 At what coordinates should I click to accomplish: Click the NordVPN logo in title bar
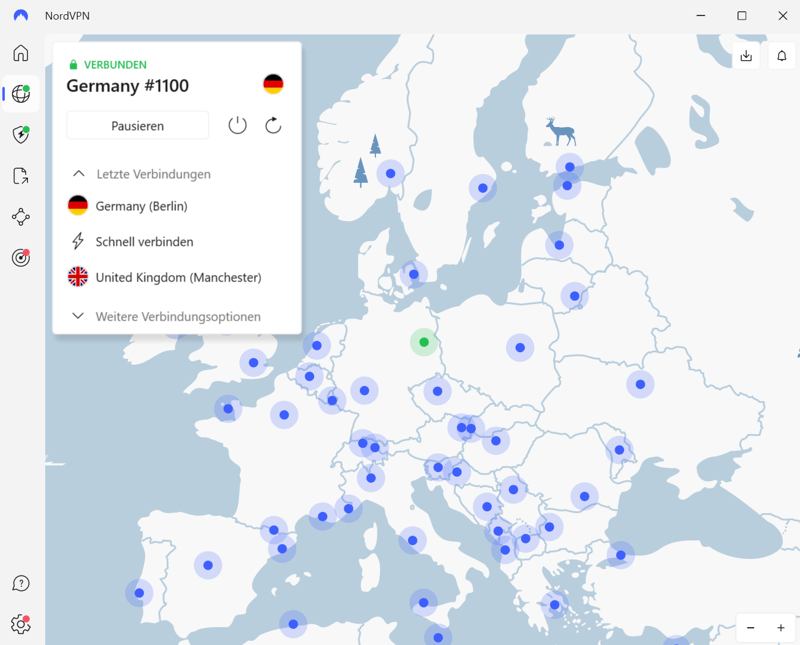coord(21,15)
